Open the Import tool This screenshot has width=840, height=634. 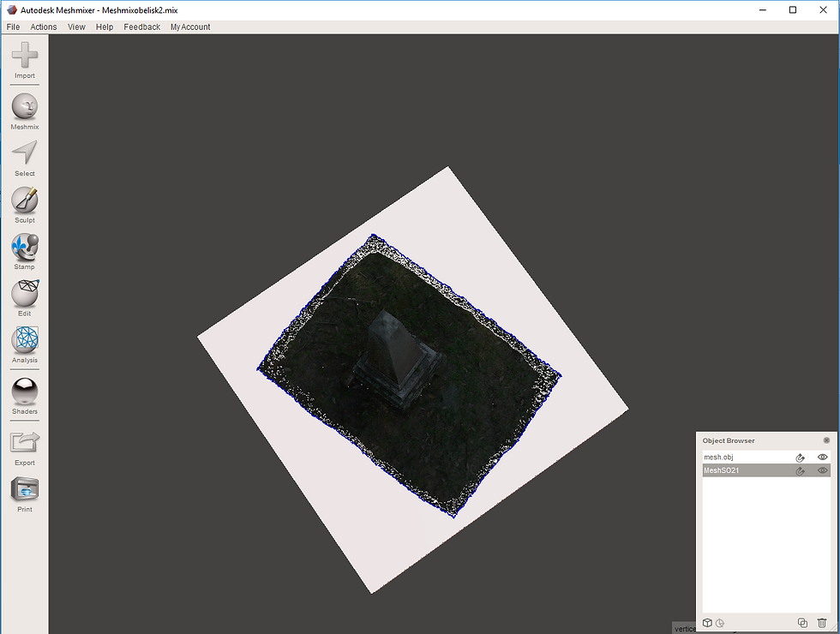pyautogui.click(x=25, y=61)
